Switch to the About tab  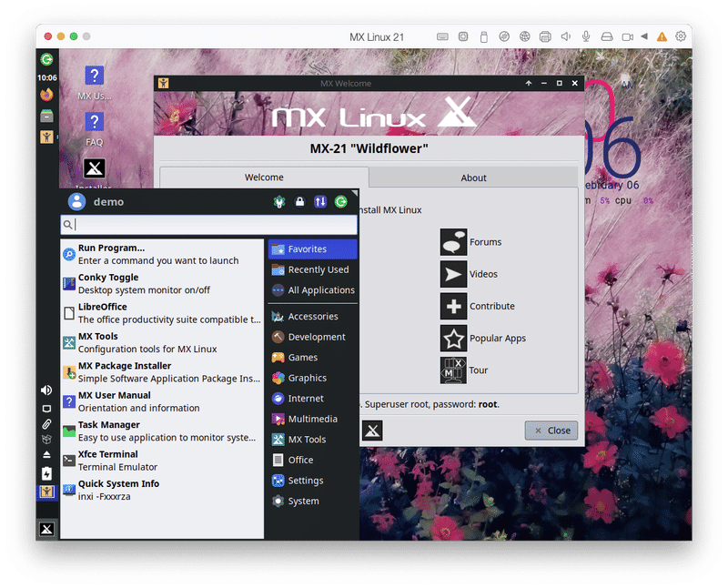point(473,177)
